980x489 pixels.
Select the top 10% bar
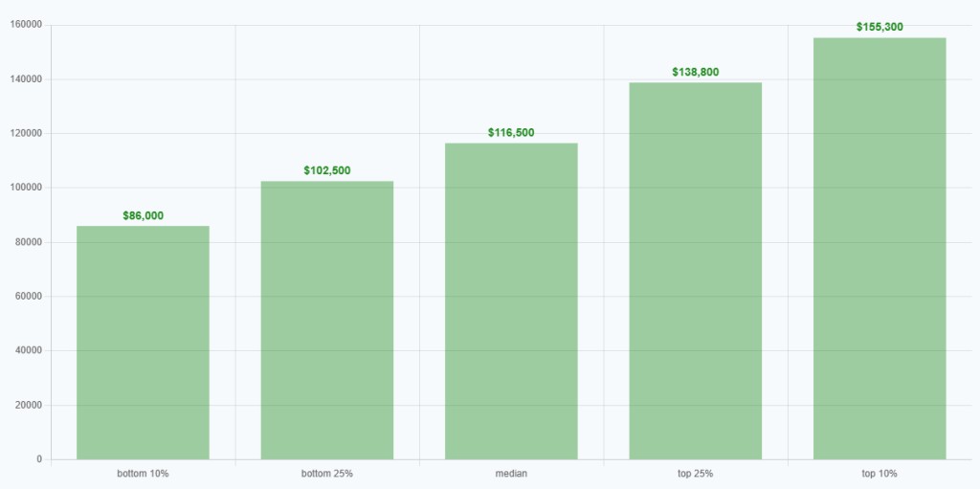(880, 249)
